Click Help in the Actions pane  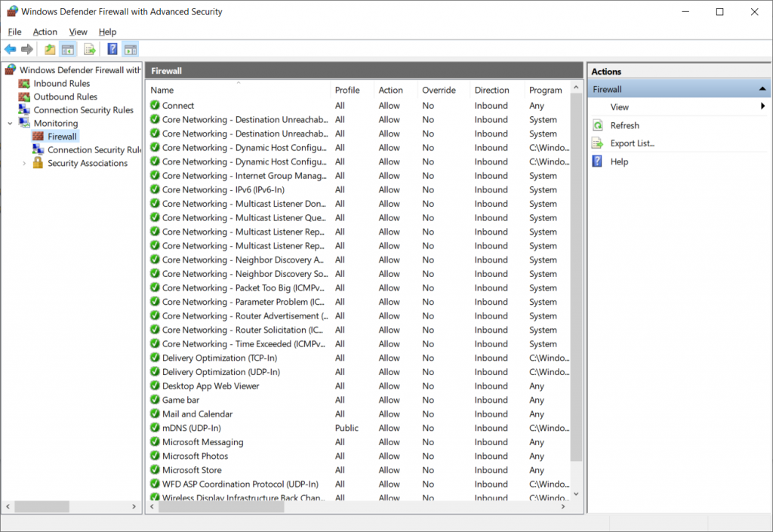[x=619, y=161]
